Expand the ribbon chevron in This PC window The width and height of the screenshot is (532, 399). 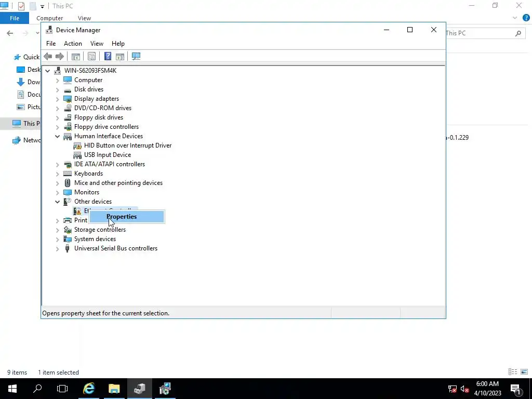coord(515,18)
